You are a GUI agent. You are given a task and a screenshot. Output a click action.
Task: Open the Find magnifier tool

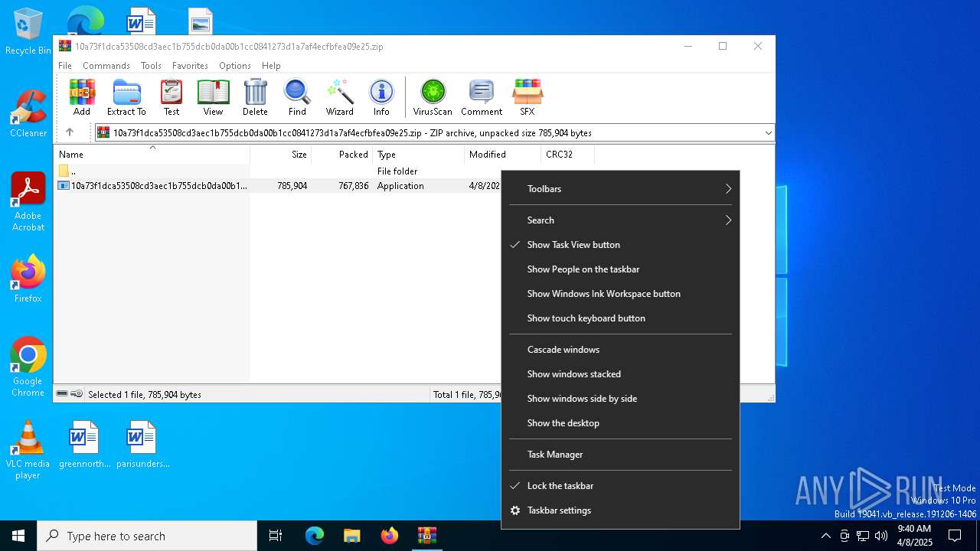(297, 97)
